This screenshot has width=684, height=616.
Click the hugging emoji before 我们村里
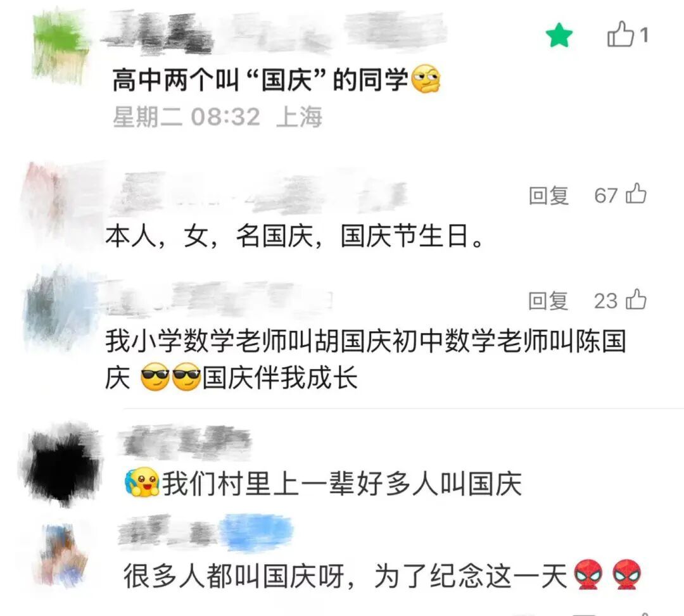coord(142,482)
